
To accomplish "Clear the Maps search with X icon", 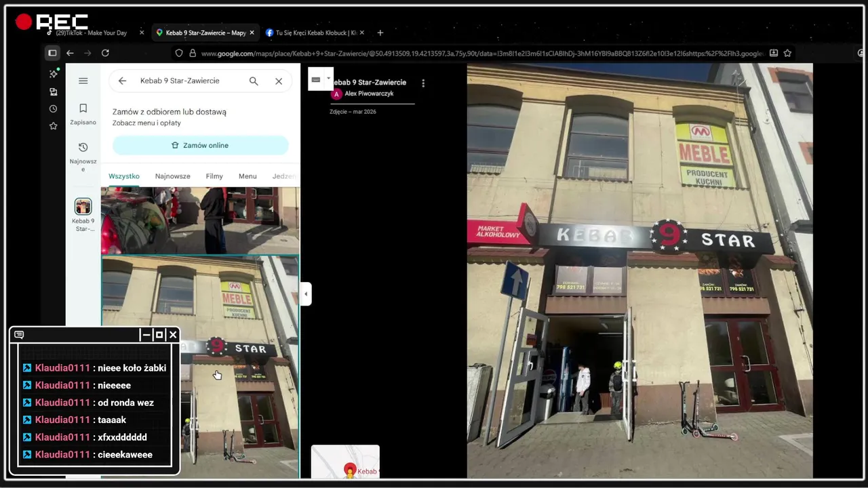I will 279,81.
